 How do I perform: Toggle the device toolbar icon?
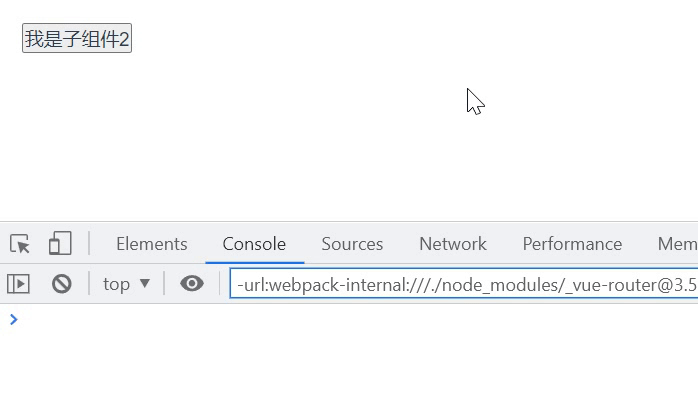point(60,244)
